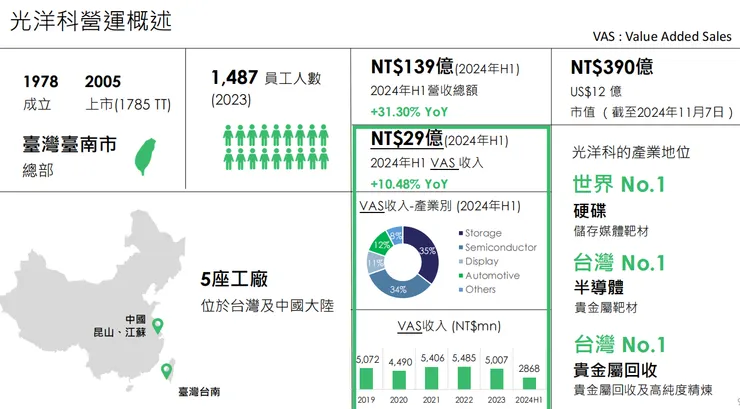Click the Automotive legend color square

[461, 275]
